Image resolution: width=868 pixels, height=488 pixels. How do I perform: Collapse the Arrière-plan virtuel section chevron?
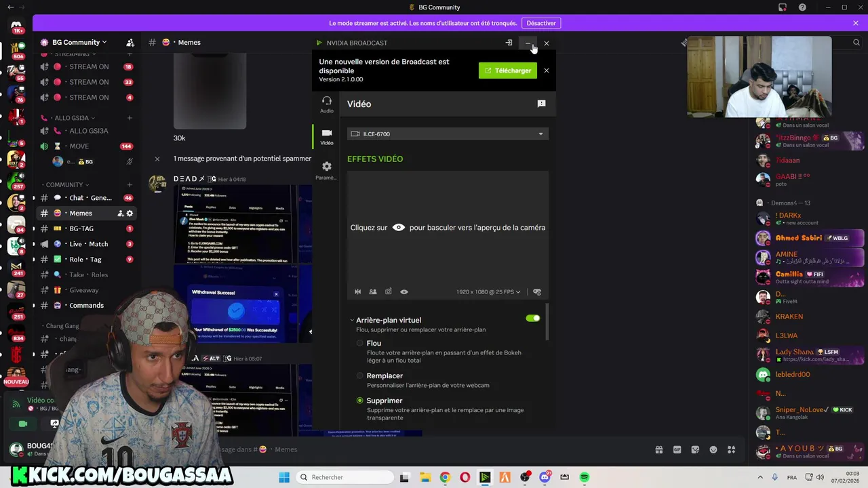[x=352, y=320]
